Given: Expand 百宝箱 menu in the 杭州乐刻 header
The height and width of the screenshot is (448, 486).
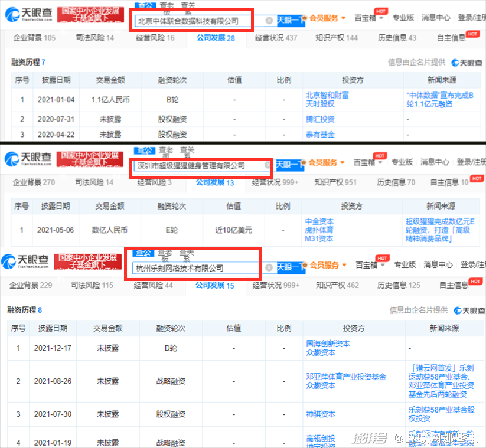Looking at the screenshot, I should 370,265.
